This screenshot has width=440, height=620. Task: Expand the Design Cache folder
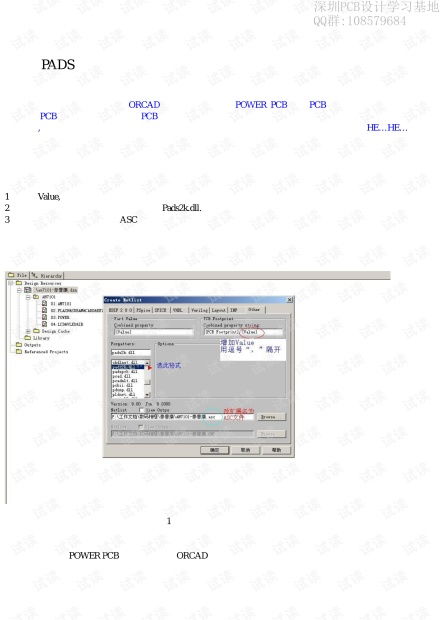click(x=28, y=331)
